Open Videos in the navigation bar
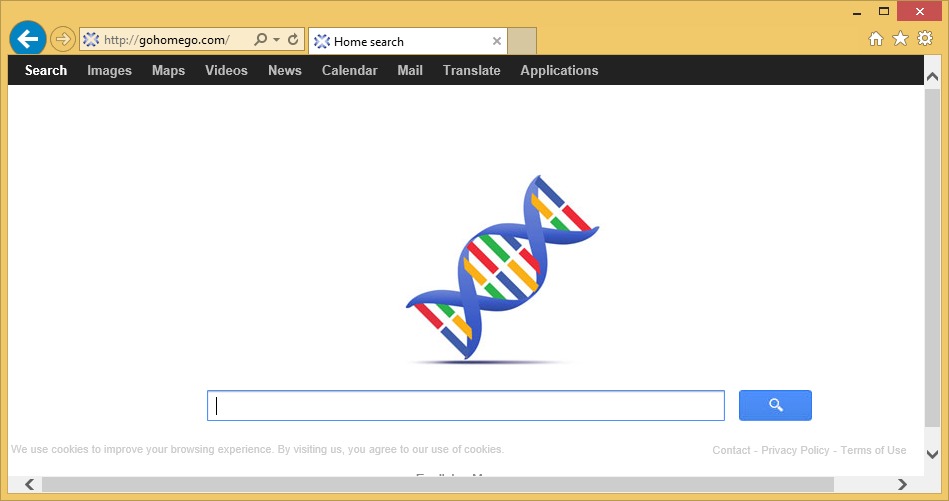This screenshot has width=949, height=501. coord(226,70)
